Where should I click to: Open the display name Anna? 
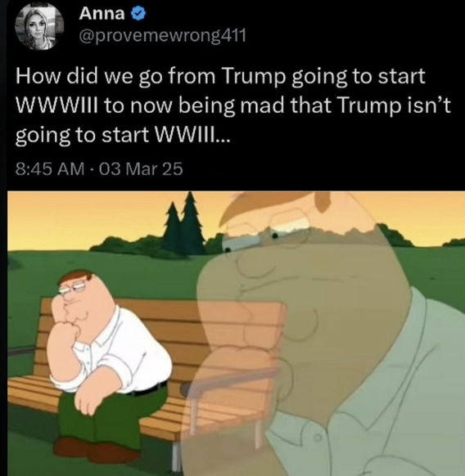102,14
